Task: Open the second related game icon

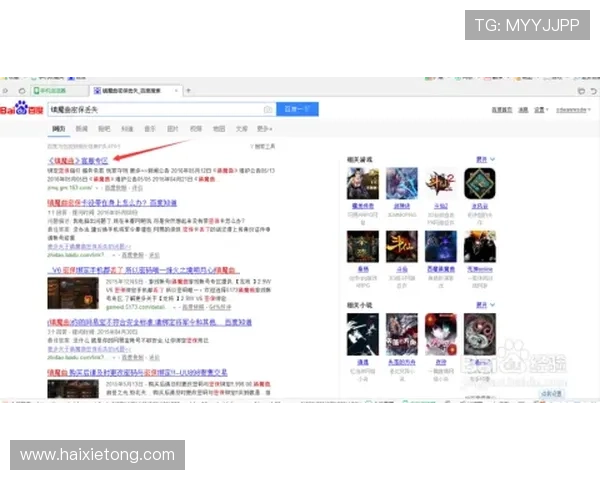Action: [x=400, y=184]
